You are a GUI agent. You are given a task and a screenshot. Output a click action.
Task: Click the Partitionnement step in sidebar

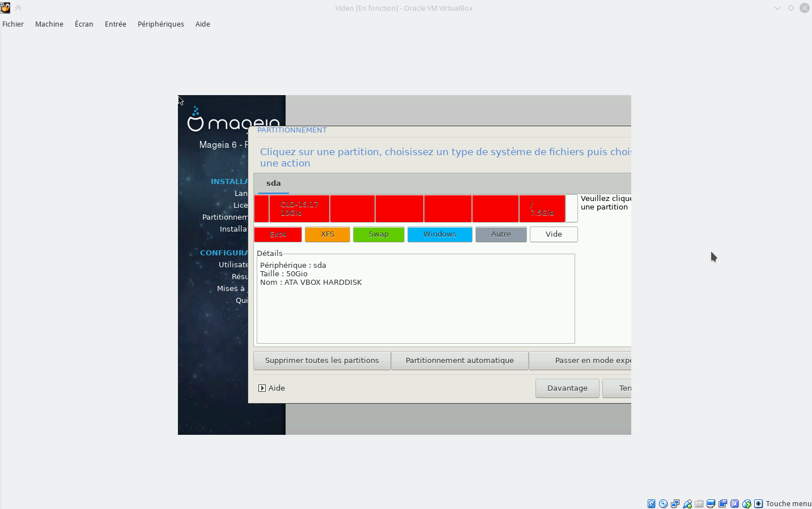[x=225, y=217]
